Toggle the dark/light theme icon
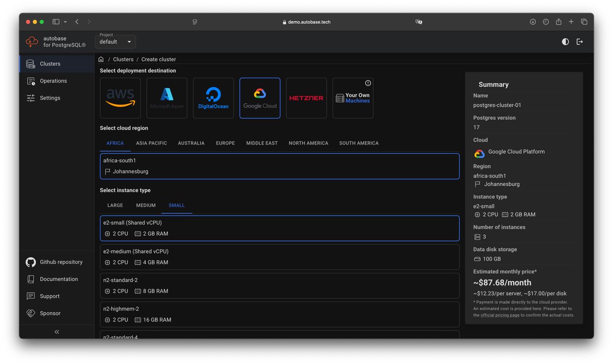Viewport: 613px width, 364px height. tap(565, 42)
